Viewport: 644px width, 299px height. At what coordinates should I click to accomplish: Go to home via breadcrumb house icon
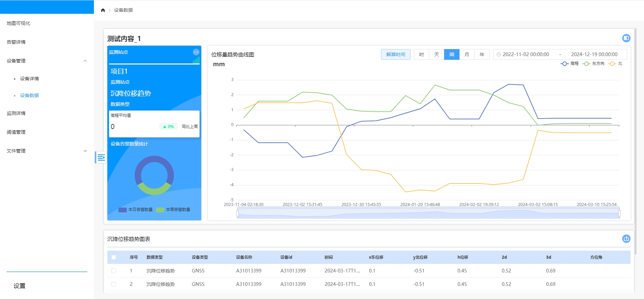pyautogui.click(x=103, y=10)
